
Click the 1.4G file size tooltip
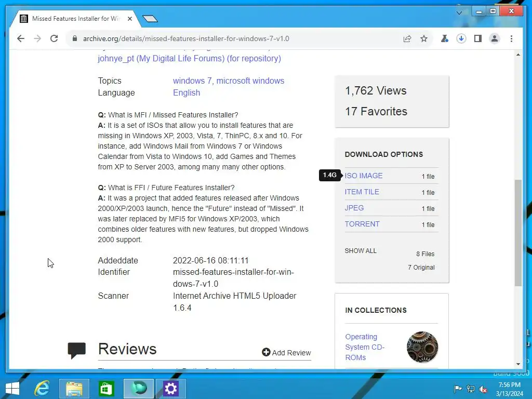pyautogui.click(x=329, y=175)
